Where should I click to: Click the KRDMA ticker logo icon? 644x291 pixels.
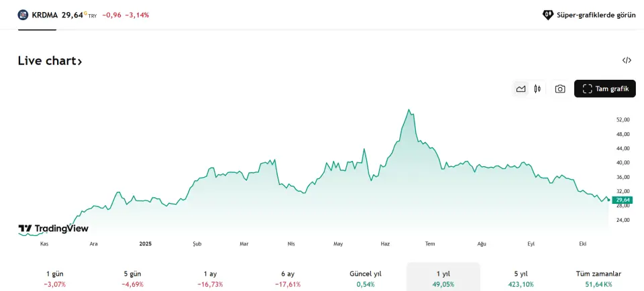pos(23,14)
